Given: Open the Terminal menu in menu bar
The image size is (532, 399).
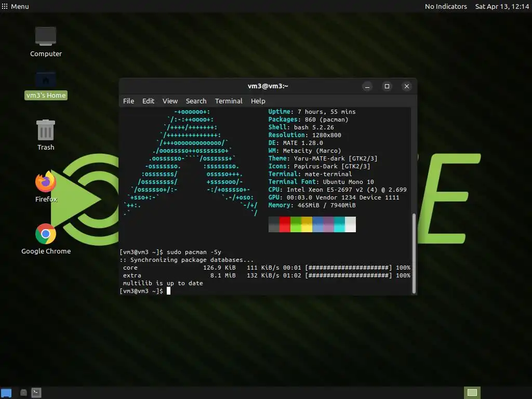Looking at the screenshot, I should (x=229, y=101).
